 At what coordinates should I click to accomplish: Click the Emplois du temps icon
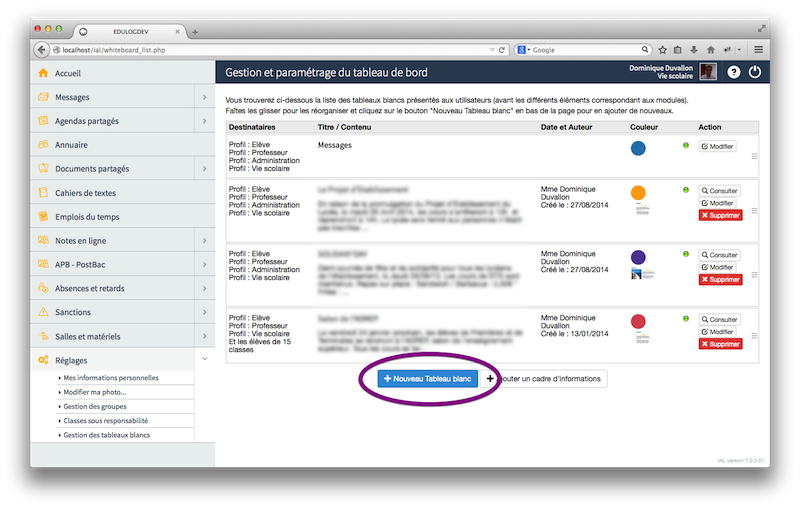43,216
